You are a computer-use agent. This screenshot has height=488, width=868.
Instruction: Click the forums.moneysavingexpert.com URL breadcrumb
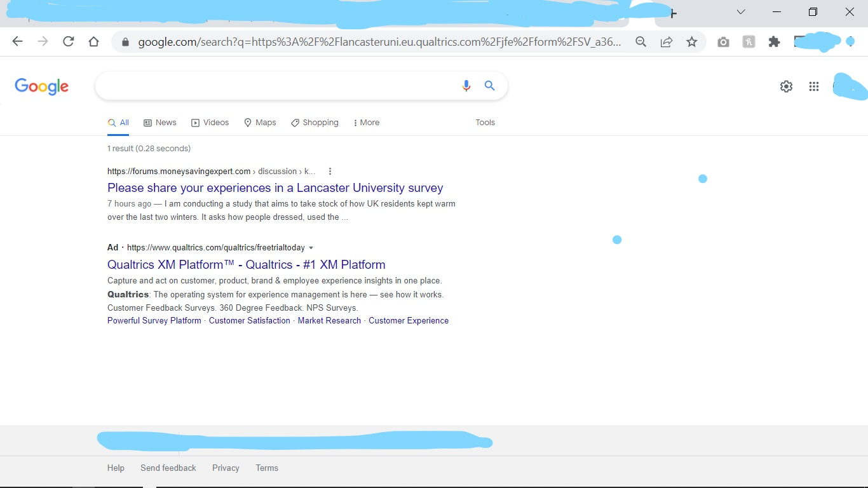211,172
